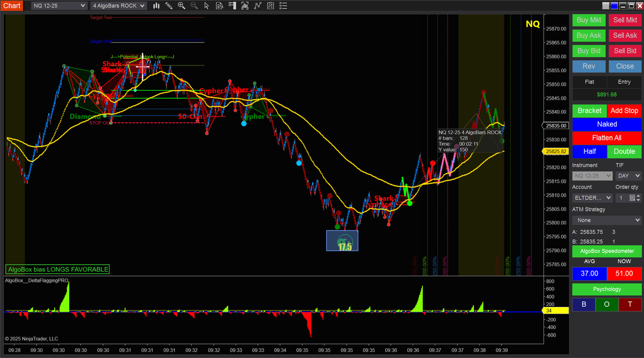644x358 pixels.
Task: Increase order quantity with stepper up arrow
Action: 638,196
